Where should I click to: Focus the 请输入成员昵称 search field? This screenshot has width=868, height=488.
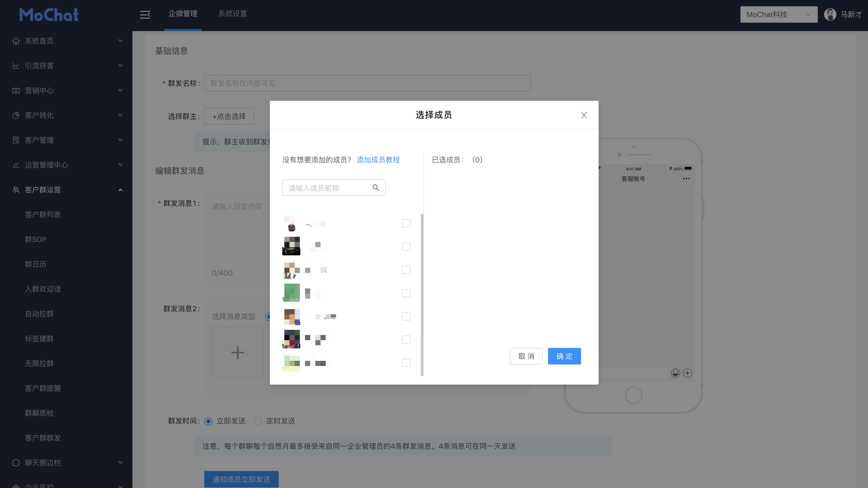334,188
